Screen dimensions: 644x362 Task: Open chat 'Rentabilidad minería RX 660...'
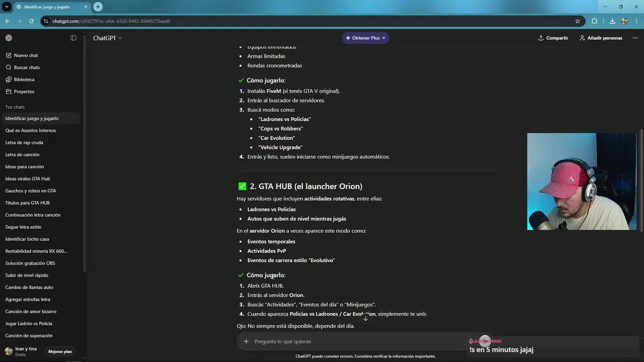[40, 251]
